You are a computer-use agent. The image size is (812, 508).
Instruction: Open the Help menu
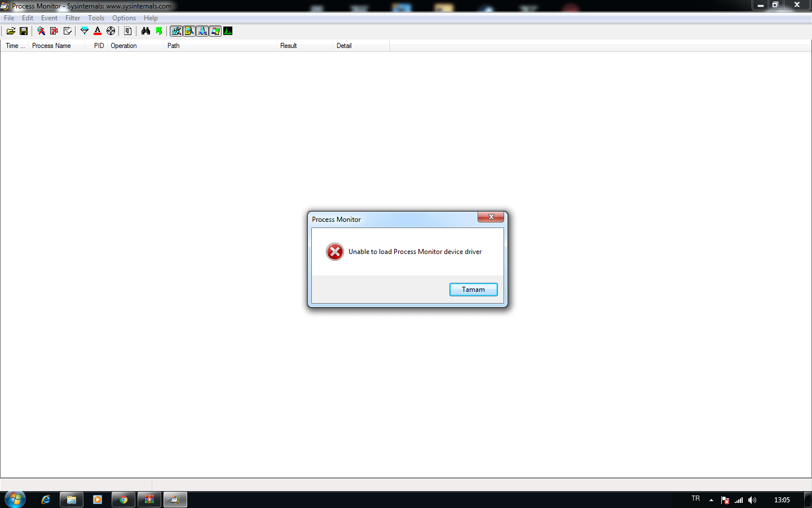tap(151, 18)
